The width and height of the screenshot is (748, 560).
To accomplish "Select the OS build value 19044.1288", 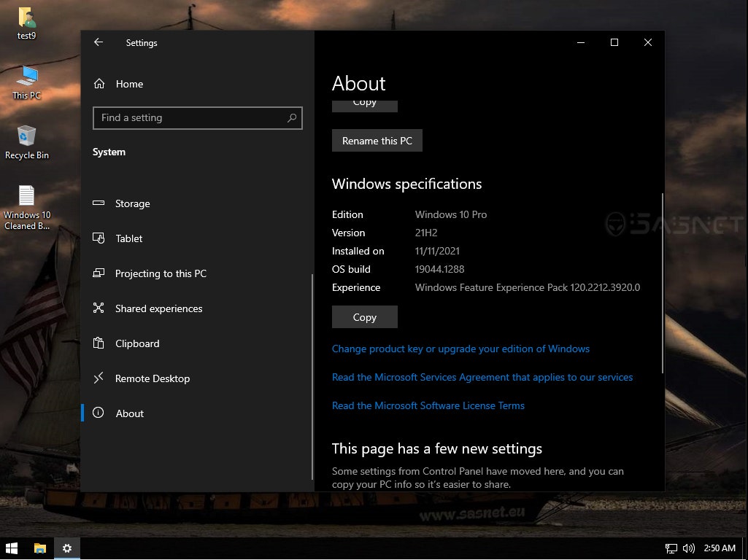I will tap(439, 269).
